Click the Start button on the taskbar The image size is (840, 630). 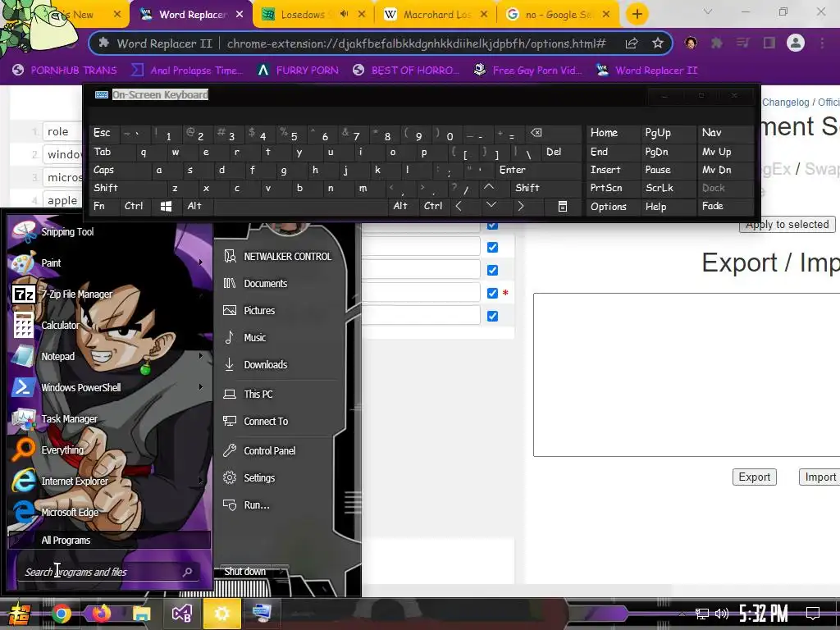point(18,614)
